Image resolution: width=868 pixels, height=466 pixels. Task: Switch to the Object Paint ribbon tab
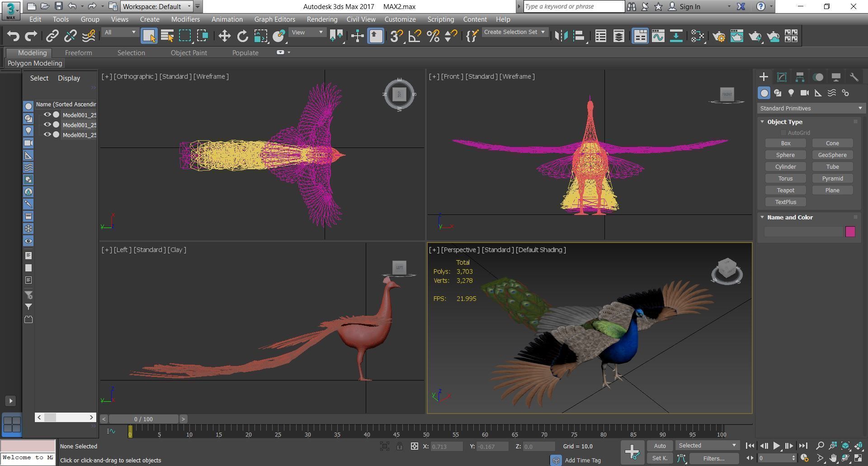pyautogui.click(x=189, y=53)
